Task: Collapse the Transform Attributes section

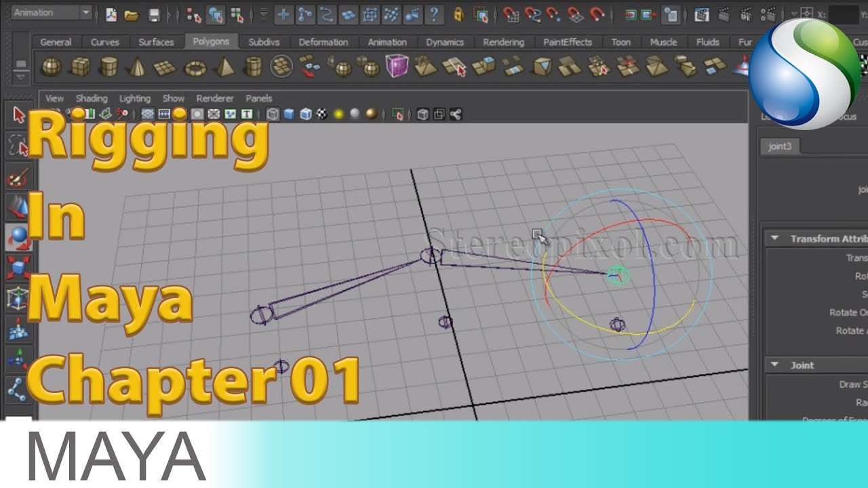Action: (775, 239)
